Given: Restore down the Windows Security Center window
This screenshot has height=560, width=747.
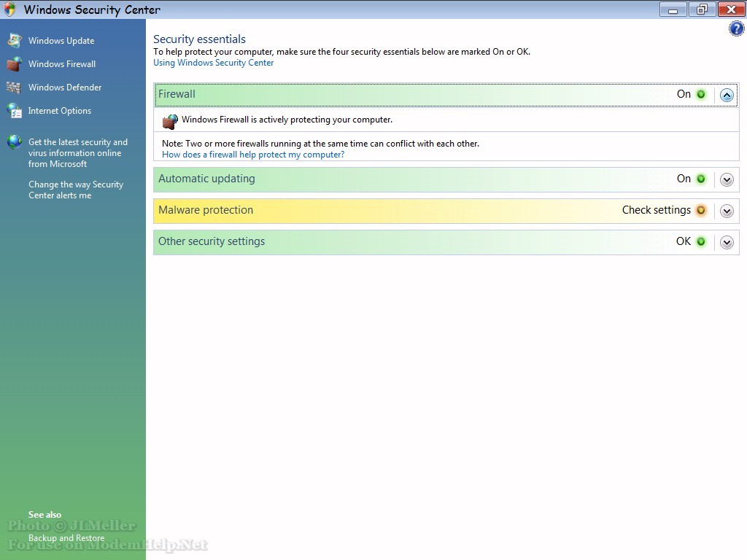Looking at the screenshot, I should [x=702, y=9].
